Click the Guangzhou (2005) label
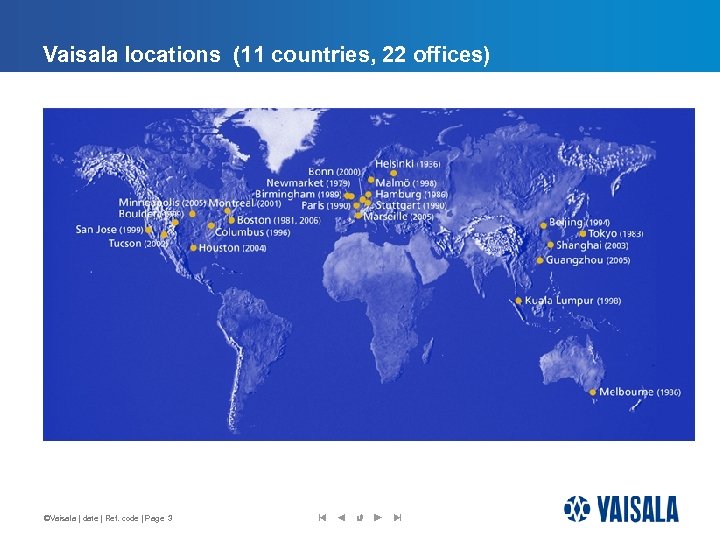720x540 pixels. (x=588, y=260)
